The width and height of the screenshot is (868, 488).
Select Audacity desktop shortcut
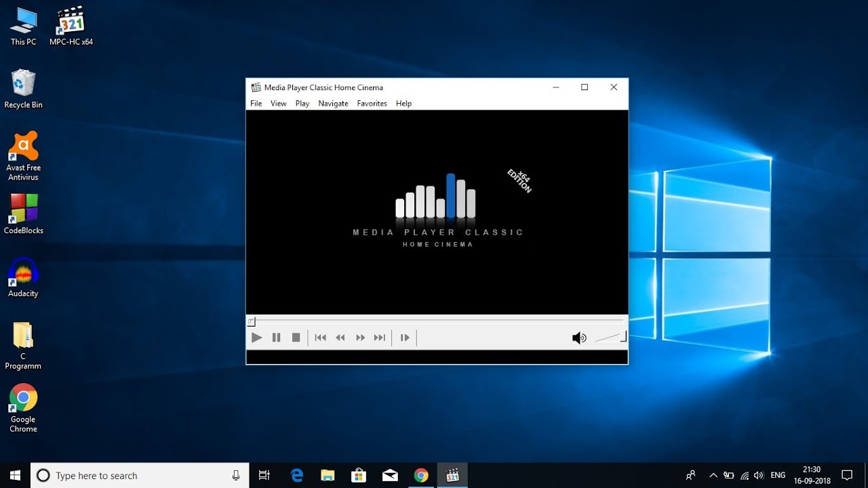(24, 278)
